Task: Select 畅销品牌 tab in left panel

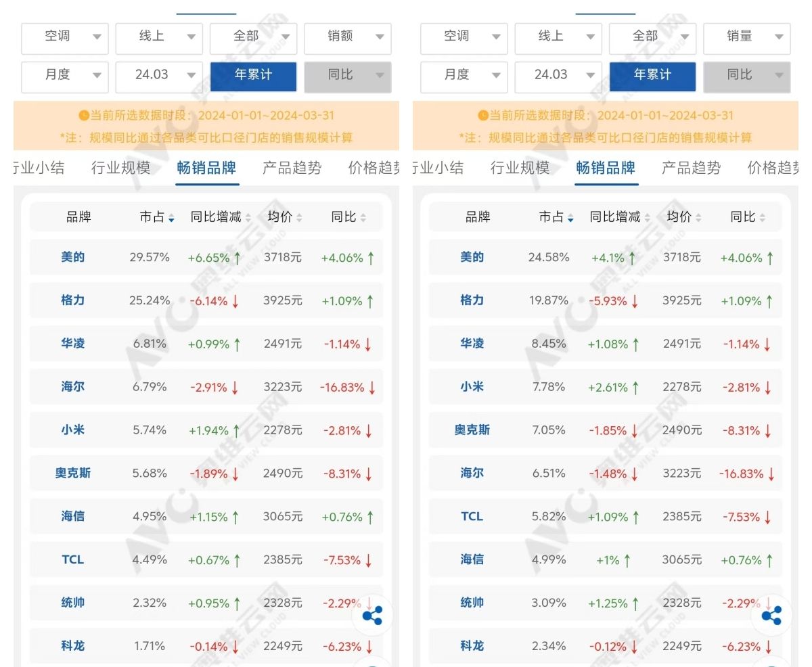Action: point(207,168)
